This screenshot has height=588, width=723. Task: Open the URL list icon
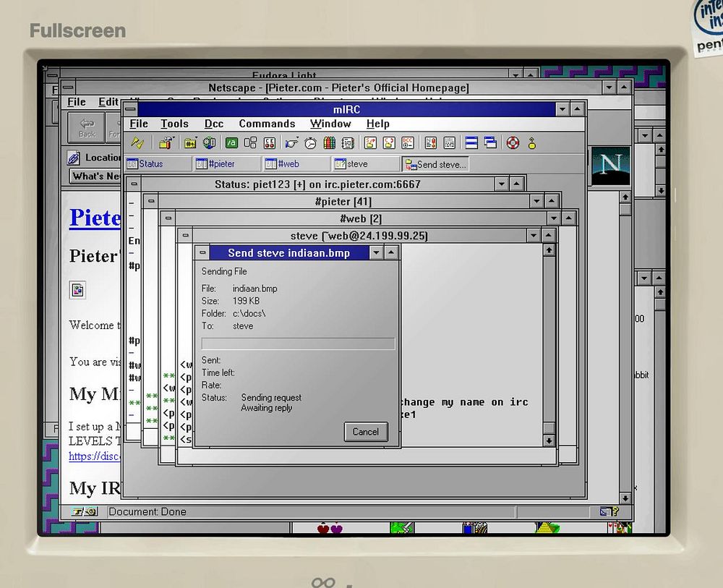click(449, 143)
